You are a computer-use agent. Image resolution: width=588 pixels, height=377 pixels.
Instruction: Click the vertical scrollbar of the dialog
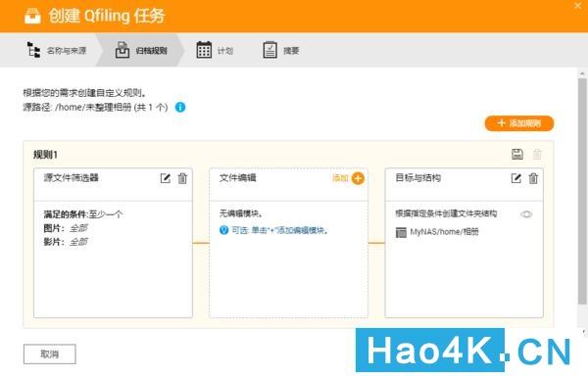tap(582, 191)
